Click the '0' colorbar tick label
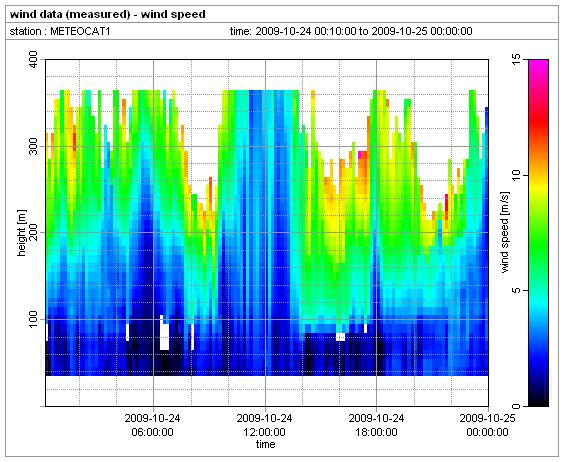The height and width of the screenshot is (462, 564). coord(516,406)
